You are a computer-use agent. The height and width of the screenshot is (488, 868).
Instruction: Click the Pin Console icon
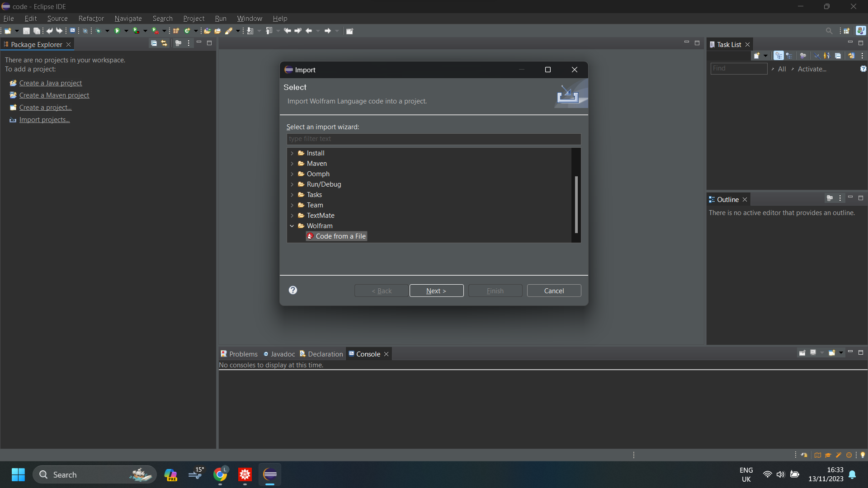pos(802,353)
